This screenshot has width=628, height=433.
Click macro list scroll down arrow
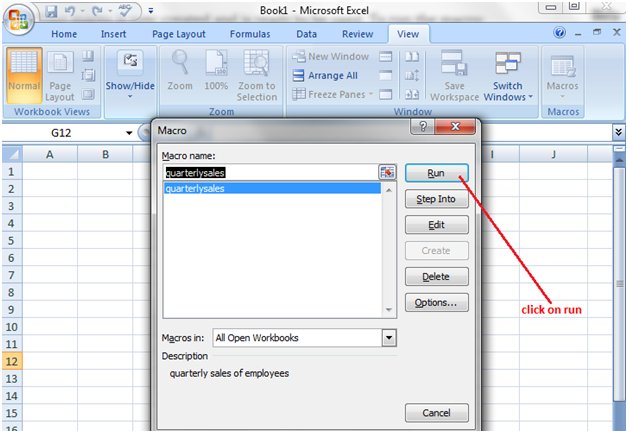388,309
